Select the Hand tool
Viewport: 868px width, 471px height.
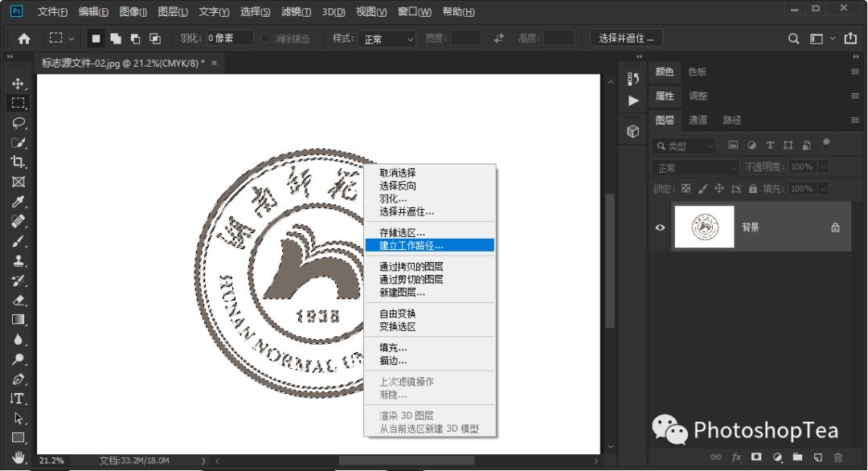tap(18, 457)
